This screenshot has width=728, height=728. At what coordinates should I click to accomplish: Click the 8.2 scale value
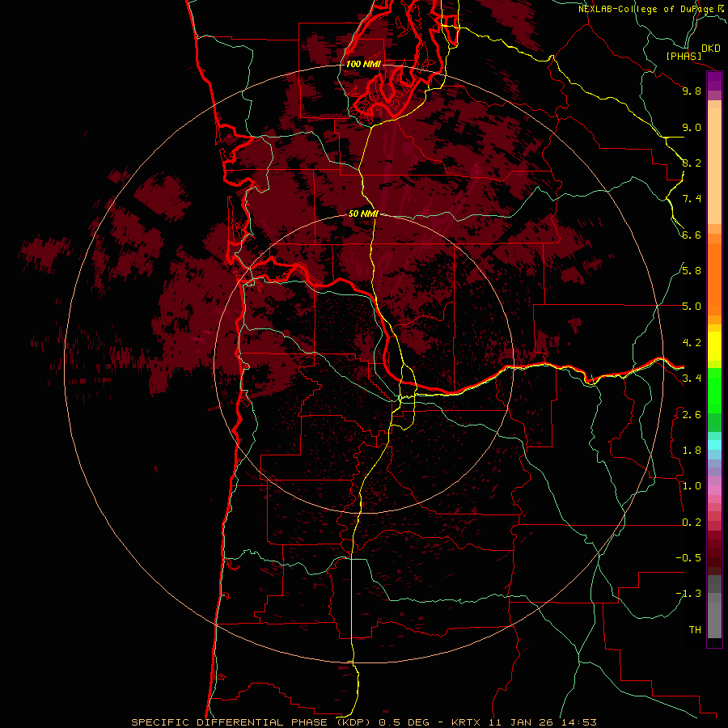pyautogui.click(x=692, y=163)
